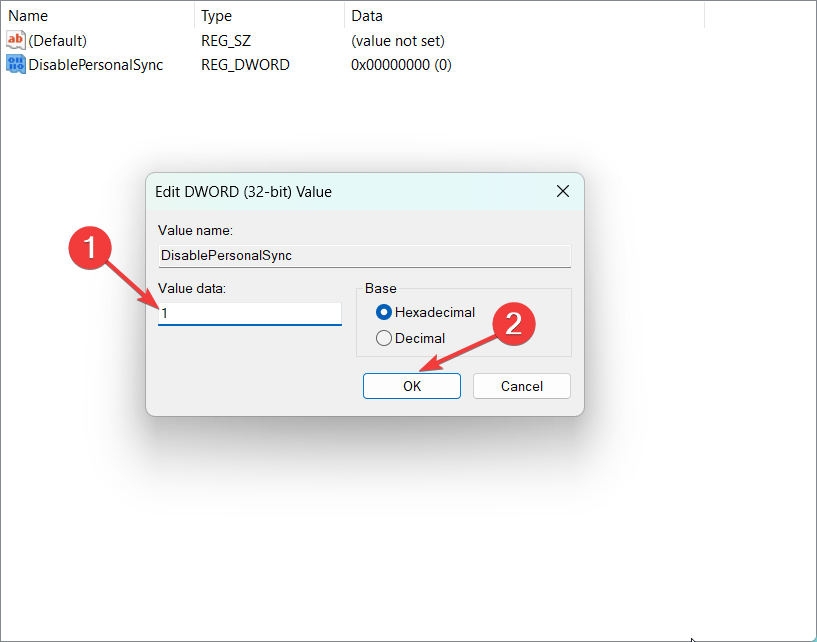Image resolution: width=817 pixels, height=642 pixels.
Task: Confirm the DWORD edit with OK
Action: pos(412,386)
